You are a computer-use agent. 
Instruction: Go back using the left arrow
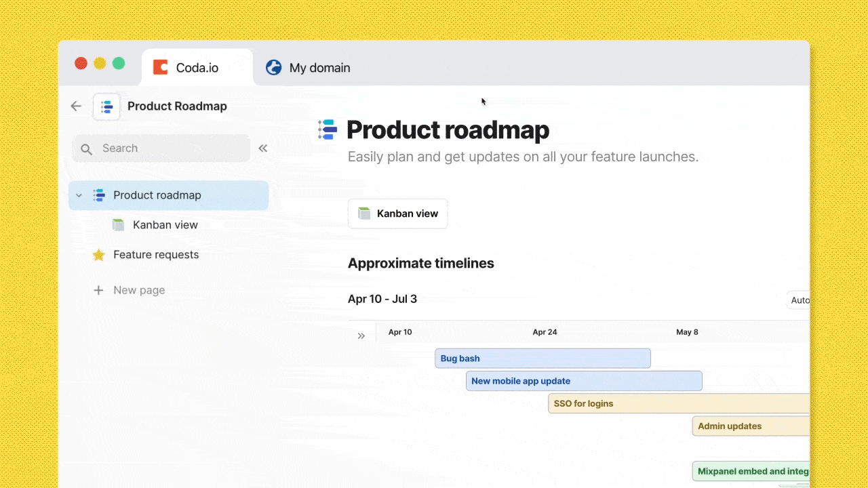[x=76, y=106]
